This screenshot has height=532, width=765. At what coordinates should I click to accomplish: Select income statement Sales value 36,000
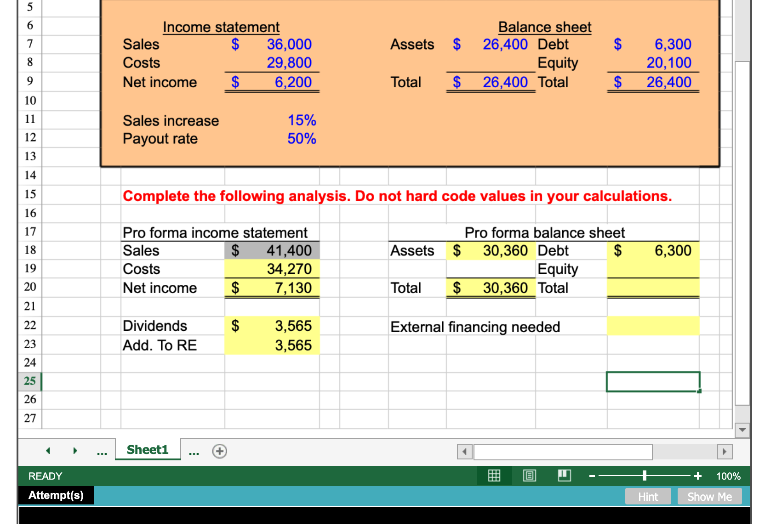click(272, 44)
